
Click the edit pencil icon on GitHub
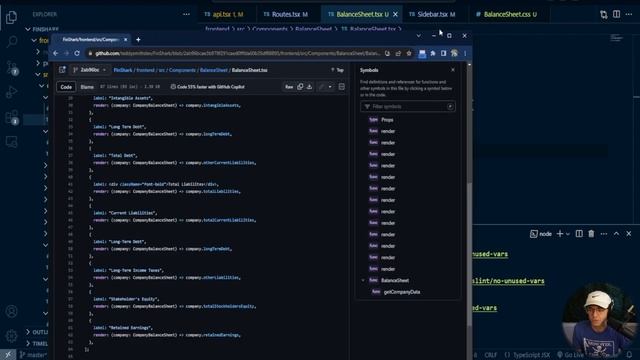click(x=322, y=87)
